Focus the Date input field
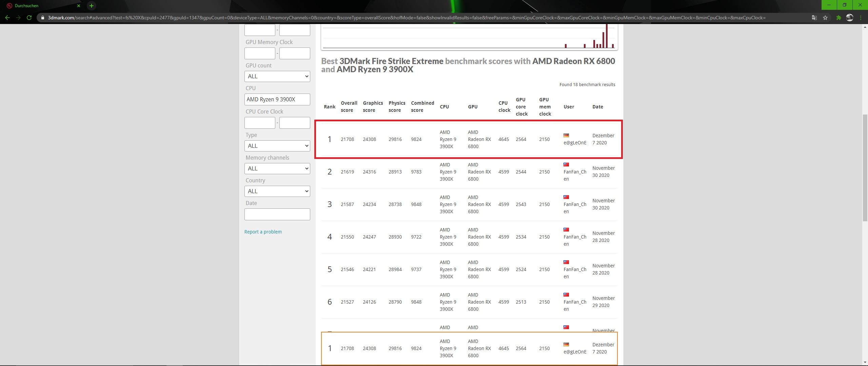The width and height of the screenshot is (868, 366). pyautogui.click(x=277, y=214)
